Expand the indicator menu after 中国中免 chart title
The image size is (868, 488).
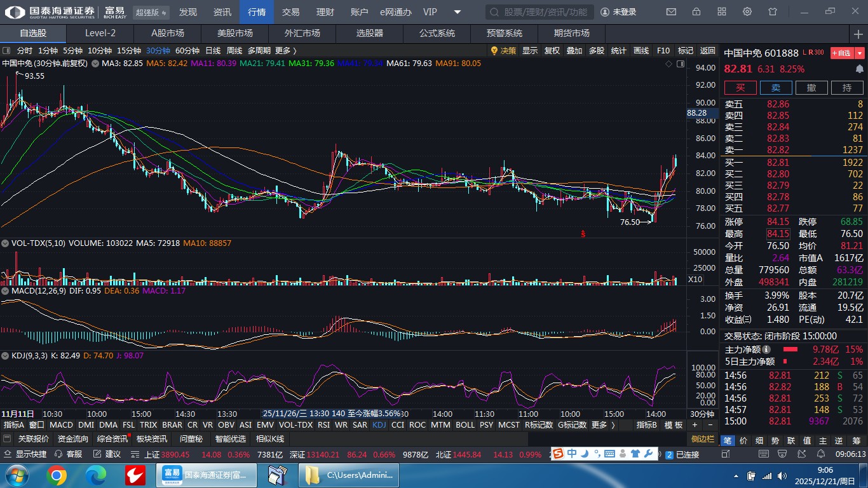pos(95,64)
